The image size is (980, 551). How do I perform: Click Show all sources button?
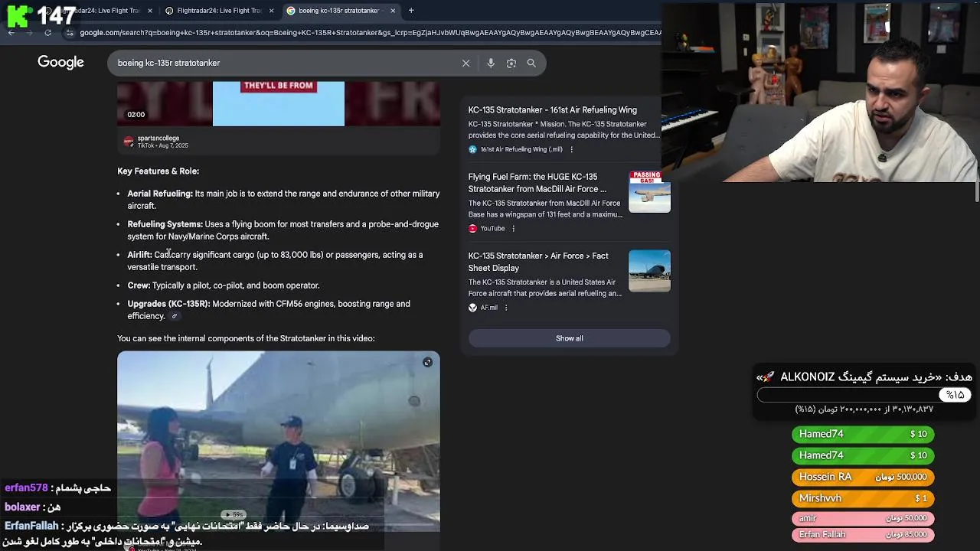(570, 338)
